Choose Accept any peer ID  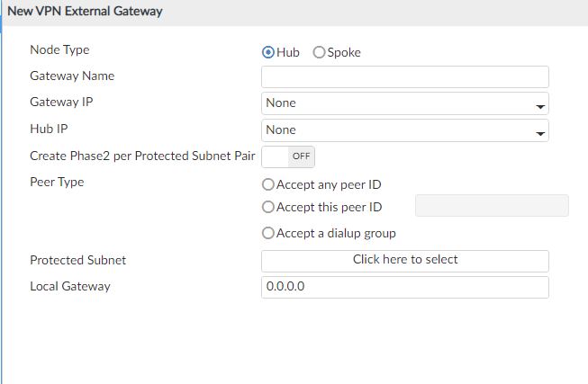267,184
